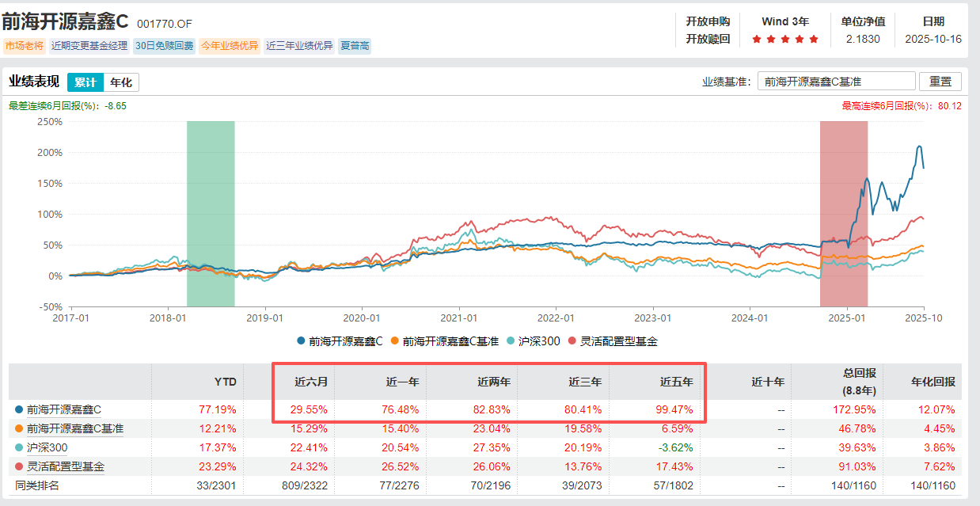
Task: Click the 近十年 column header
Action: (x=768, y=382)
